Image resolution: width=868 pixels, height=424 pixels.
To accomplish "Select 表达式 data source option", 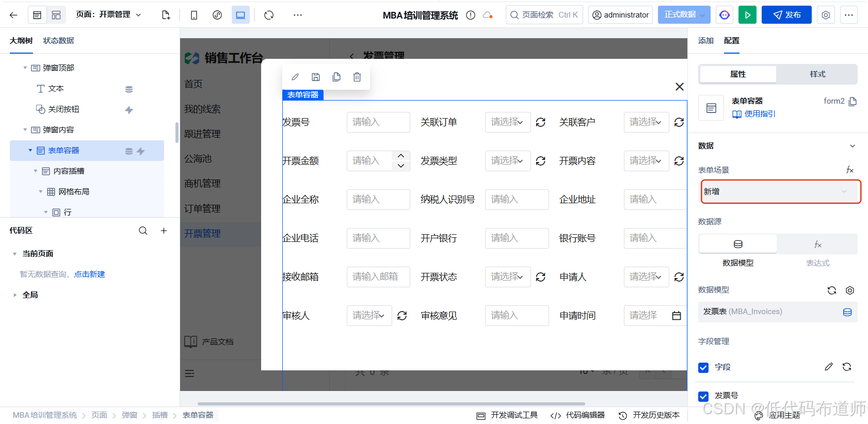I will pos(817,243).
